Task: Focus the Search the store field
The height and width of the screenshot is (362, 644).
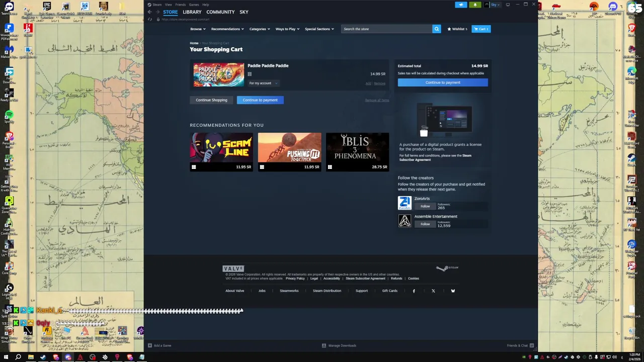Action: pos(386,29)
